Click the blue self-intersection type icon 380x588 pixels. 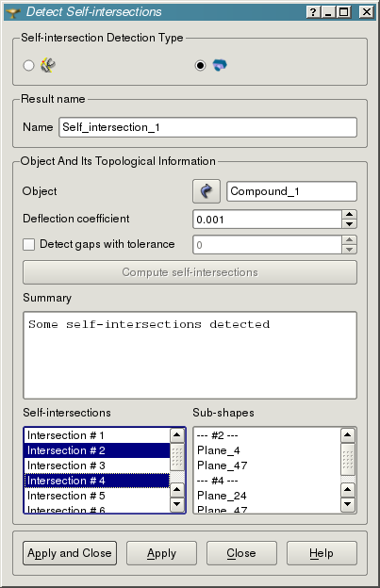pos(220,65)
